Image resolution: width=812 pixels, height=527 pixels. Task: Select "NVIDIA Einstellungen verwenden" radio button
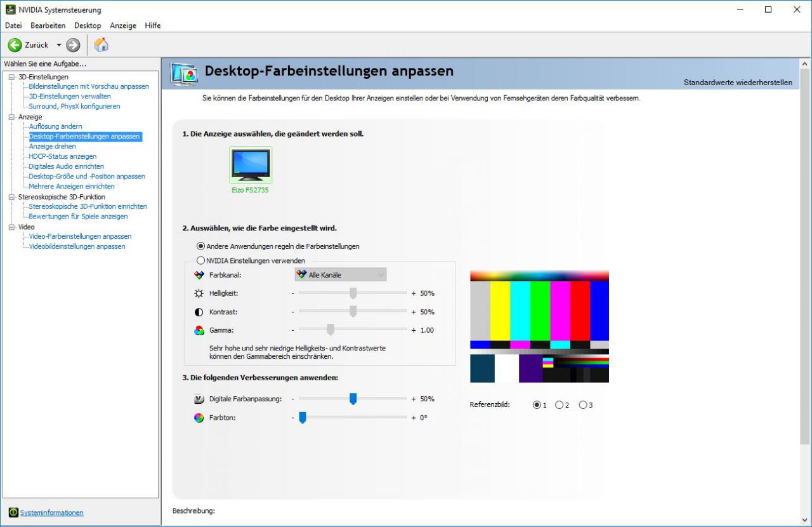tap(201, 260)
